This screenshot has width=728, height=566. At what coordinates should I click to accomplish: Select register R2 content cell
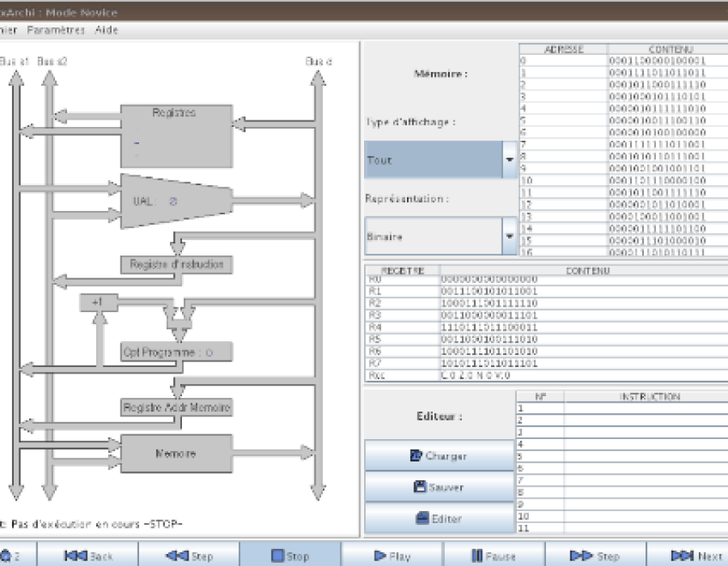click(584, 303)
